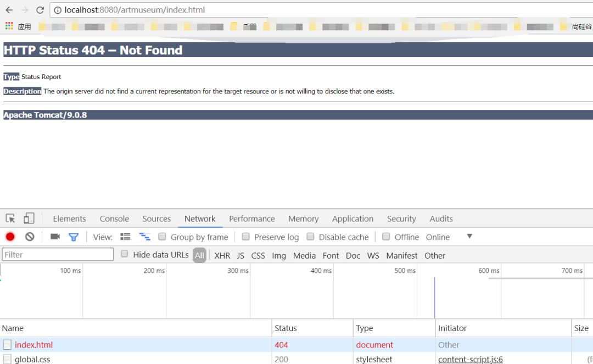The width and height of the screenshot is (593, 364).
Task: Switch to the Performance tab
Action: pos(252,219)
